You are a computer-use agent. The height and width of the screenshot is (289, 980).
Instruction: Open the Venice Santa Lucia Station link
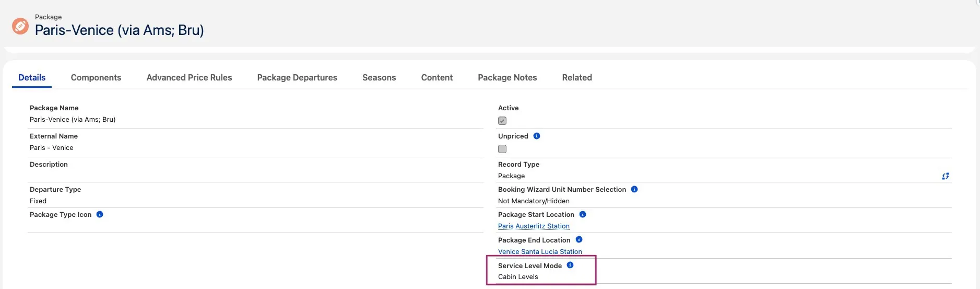[x=540, y=251]
